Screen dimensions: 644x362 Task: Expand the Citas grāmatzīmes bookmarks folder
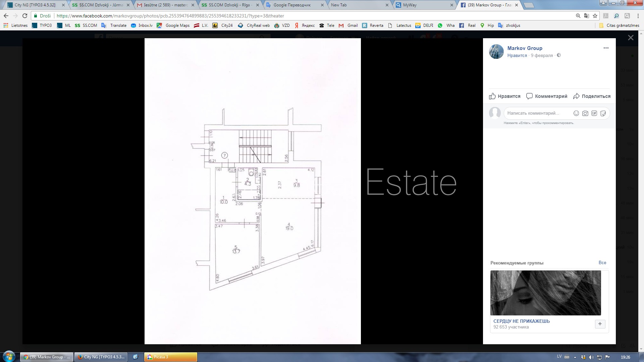pos(619,25)
